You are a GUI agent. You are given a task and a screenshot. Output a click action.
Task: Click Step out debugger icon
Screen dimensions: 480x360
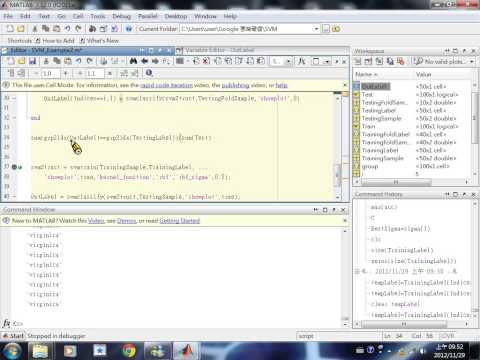[239, 61]
